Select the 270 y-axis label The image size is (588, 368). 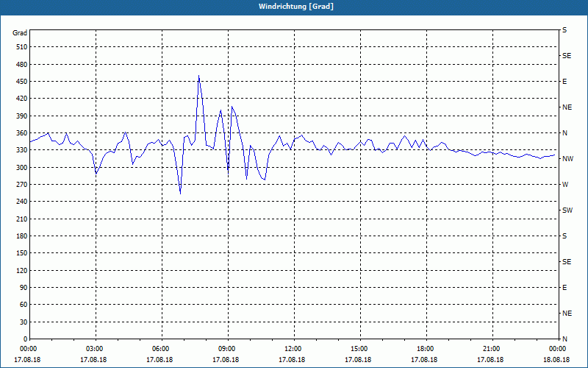[22, 185]
